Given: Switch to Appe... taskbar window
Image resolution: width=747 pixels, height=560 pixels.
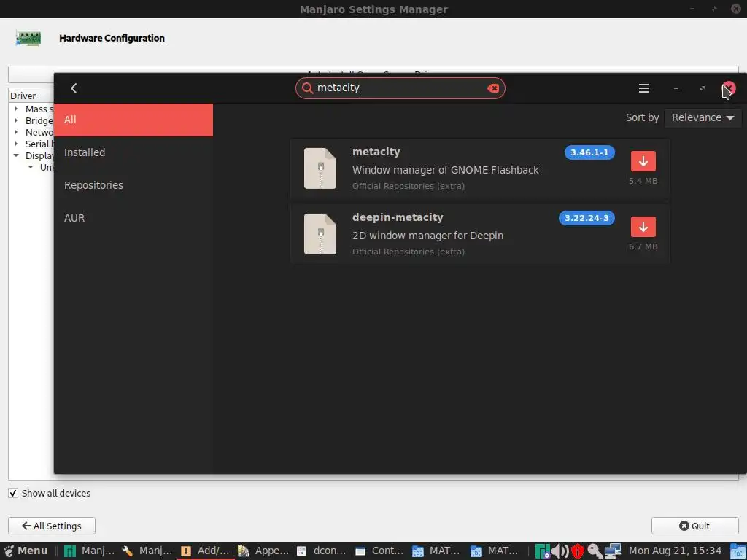Looking at the screenshot, I should (x=263, y=551).
